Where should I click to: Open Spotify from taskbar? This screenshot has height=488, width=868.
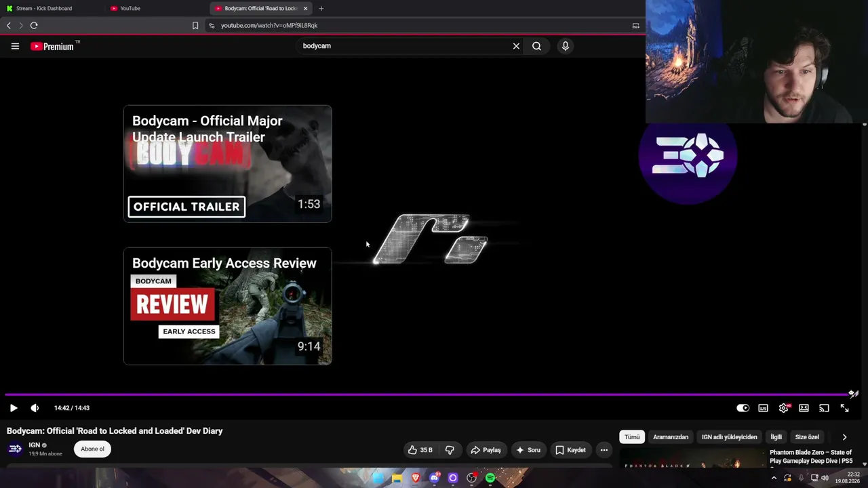tap(490, 478)
